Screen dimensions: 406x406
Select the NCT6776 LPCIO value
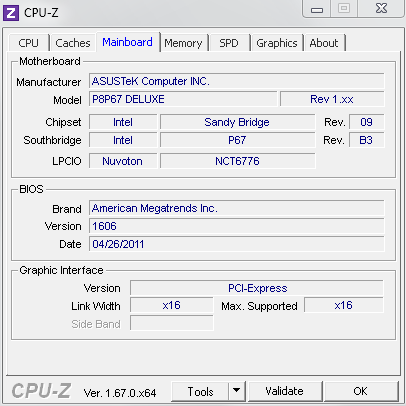[237, 161]
